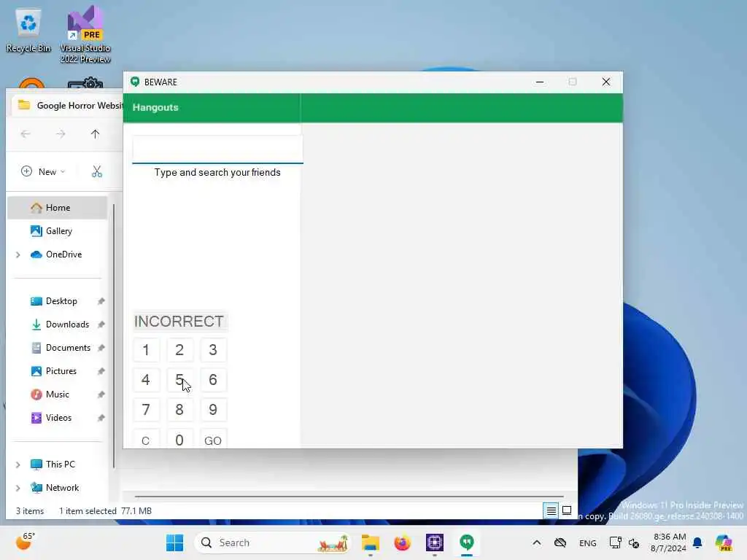The image size is (747, 560).
Task: Open the purple app icon in taskbar
Action: click(435, 542)
